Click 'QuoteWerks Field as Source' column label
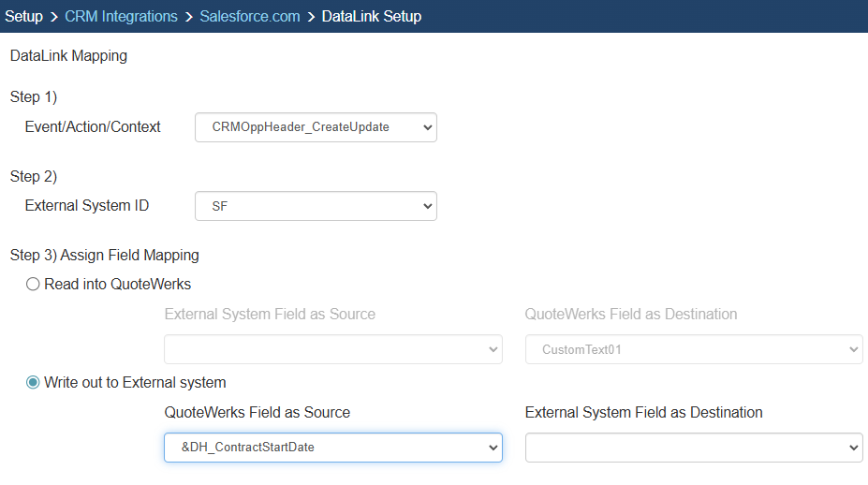The image size is (868, 485). coord(257,413)
